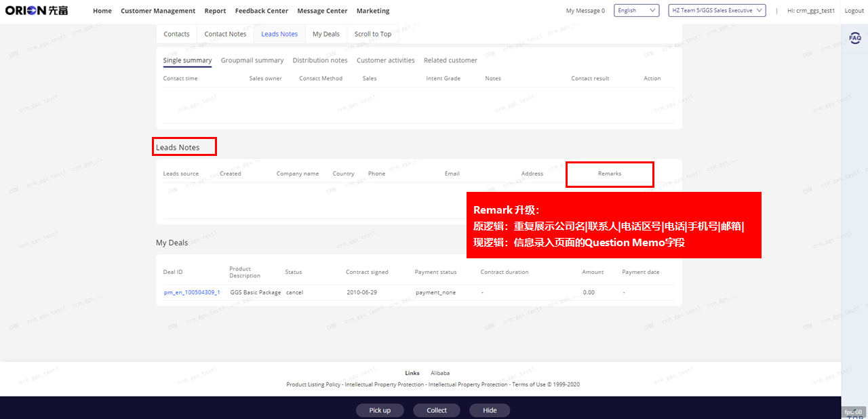The image size is (868, 419).
Task: View My Message 0 link
Action: tap(585, 11)
